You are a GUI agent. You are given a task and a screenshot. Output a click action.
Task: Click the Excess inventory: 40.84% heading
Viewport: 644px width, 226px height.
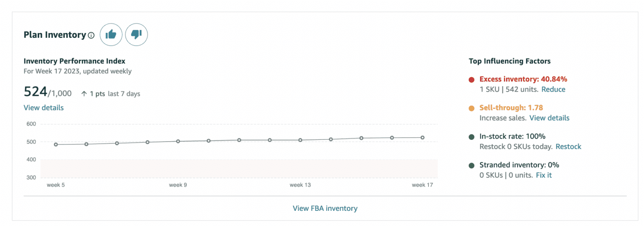pos(523,79)
